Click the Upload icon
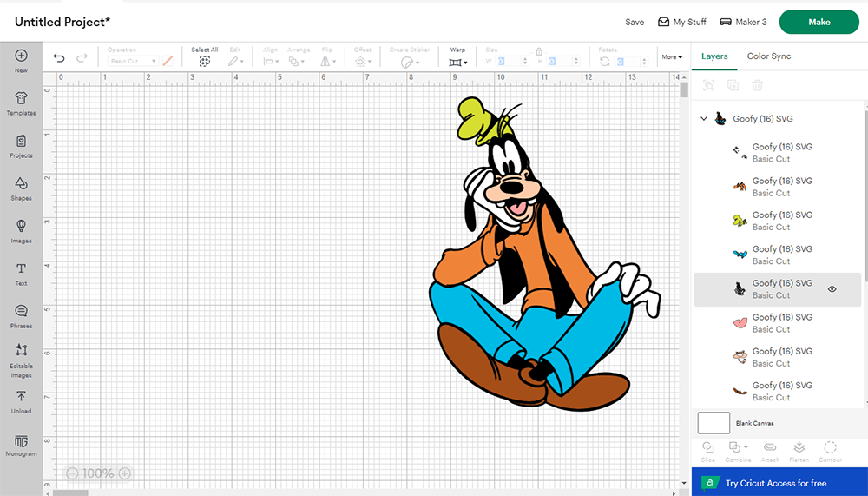The height and width of the screenshot is (496, 868). click(21, 401)
